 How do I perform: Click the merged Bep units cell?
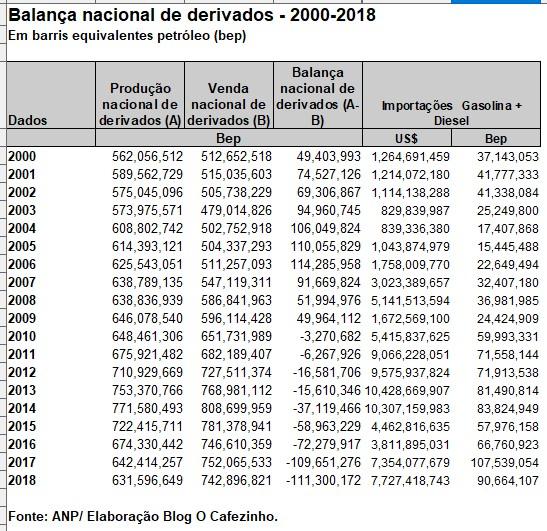click(x=229, y=138)
